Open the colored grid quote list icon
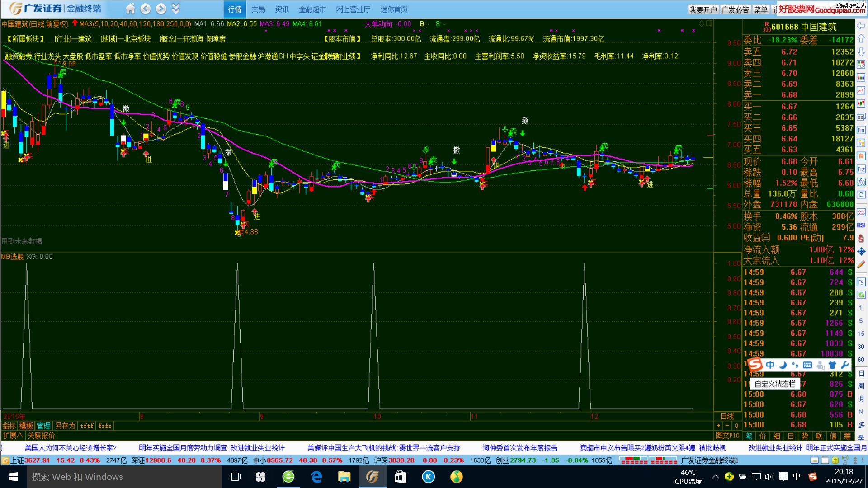This screenshot has width=868, height=488. 861,78
